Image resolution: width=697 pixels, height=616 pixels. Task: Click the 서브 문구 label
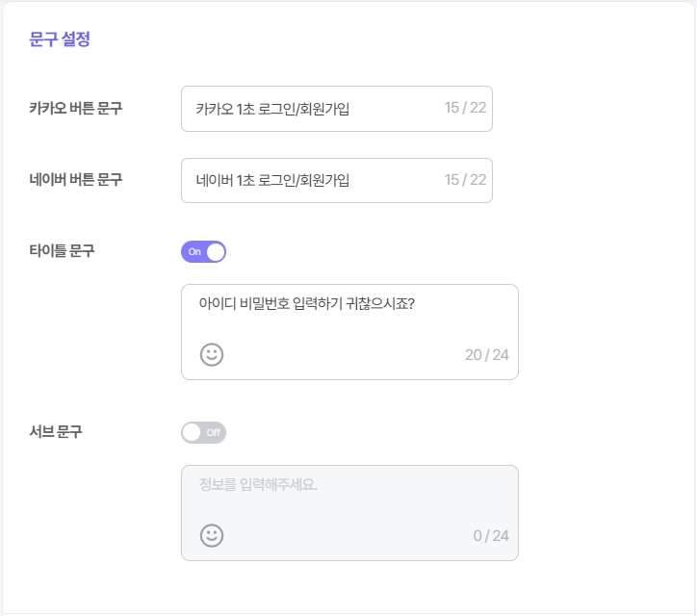click(56, 432)
